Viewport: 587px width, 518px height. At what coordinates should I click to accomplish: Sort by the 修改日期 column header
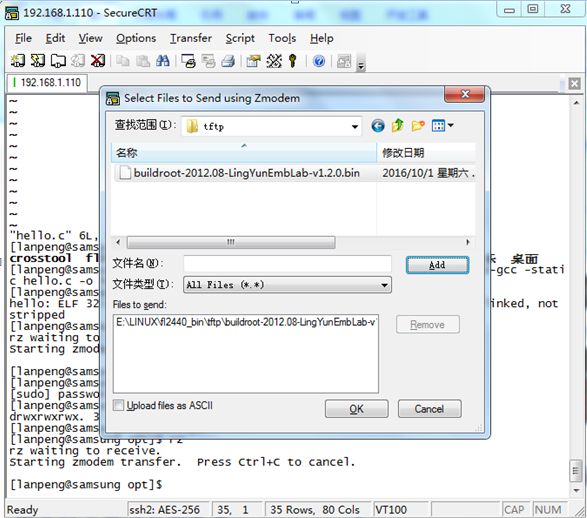[x=426, y=153]
